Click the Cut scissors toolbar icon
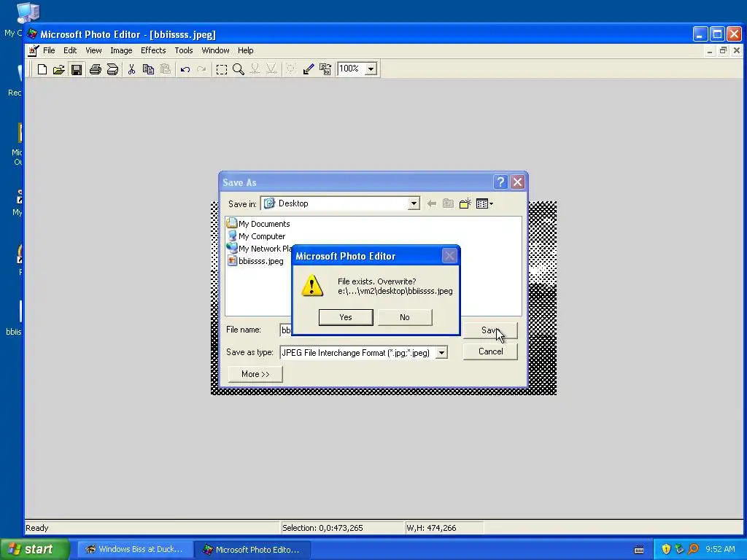747x560 pixels. pos(131,69)
